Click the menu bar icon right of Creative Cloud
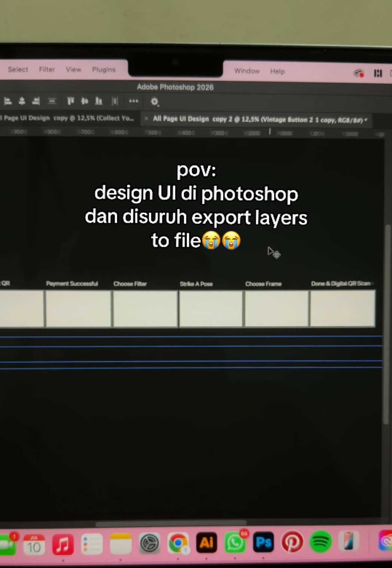Screen dimensions: 392x568 coord(378,73)
